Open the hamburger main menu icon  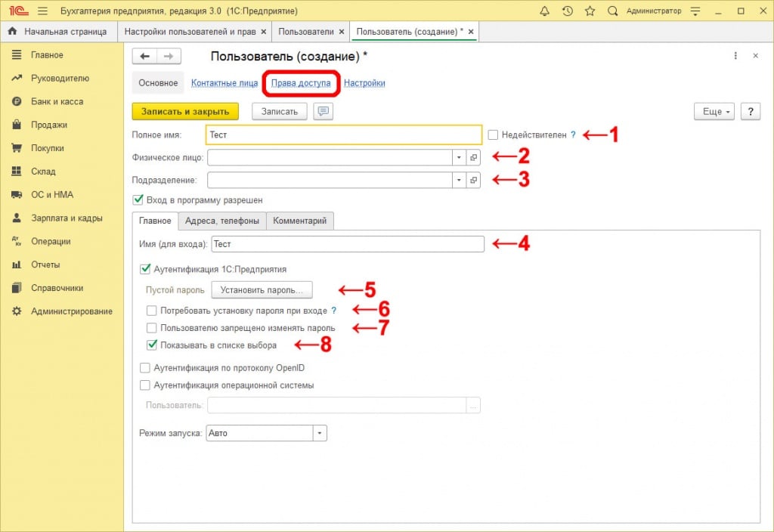(42, 11)
